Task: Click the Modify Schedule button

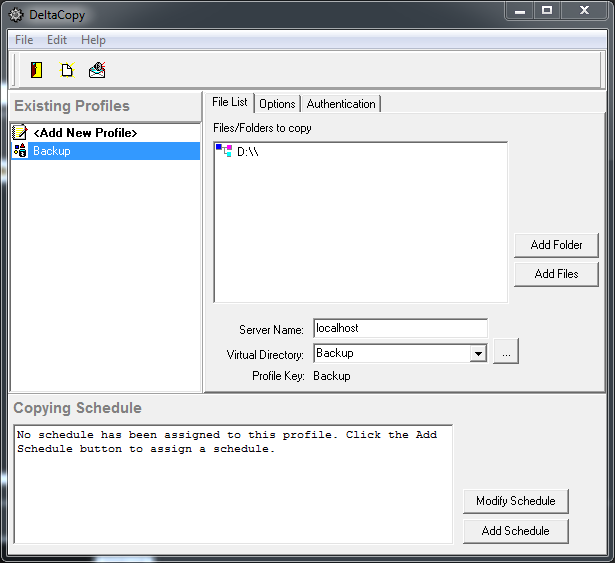Action: click(x=515, y=501)
